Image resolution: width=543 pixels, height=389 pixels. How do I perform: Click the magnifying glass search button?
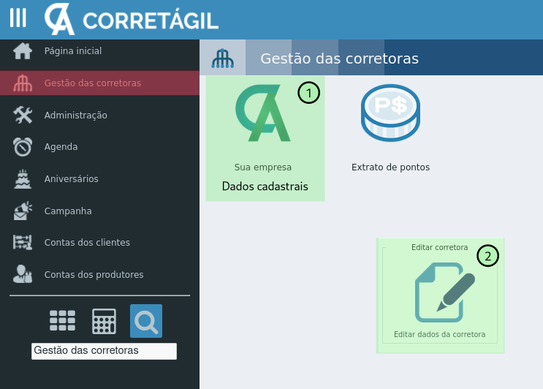146,321
